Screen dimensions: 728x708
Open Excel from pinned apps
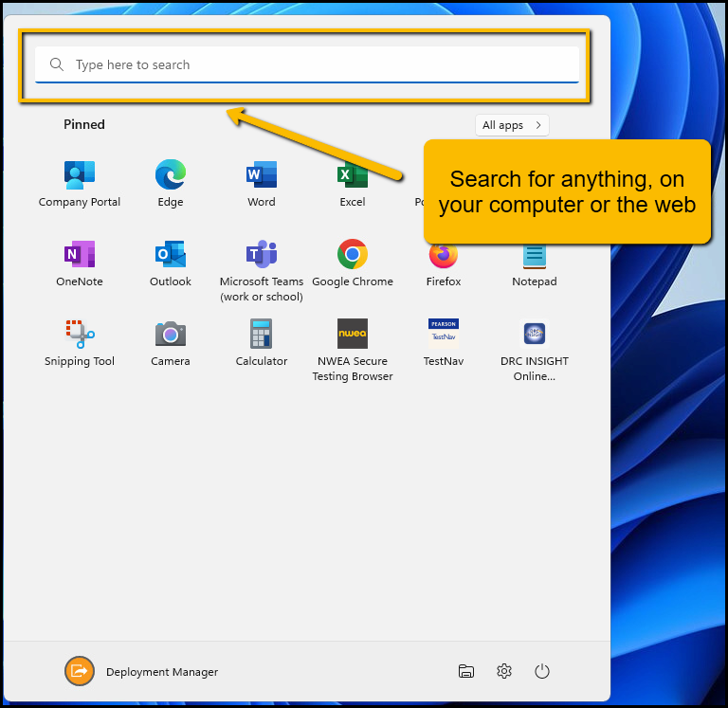pos(353,183)
